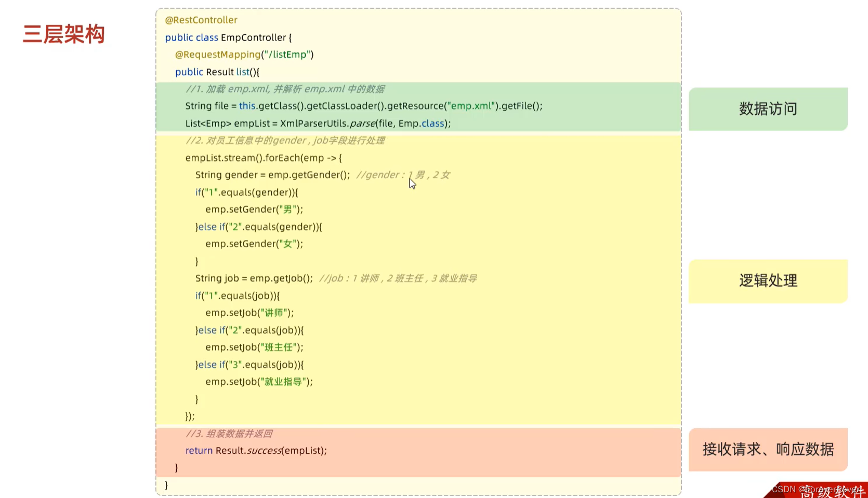Viewport: 868px width, 498px height.
Task: Click the 'public class EmpController {' line
Action: click(x=228, y=37)
